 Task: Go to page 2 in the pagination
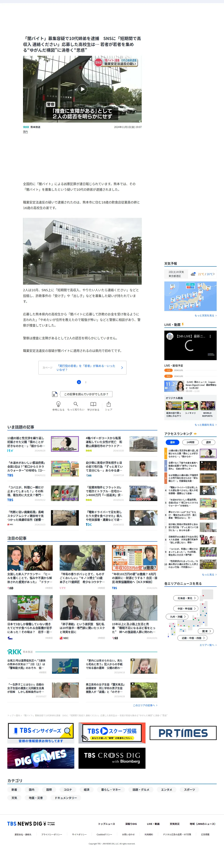click(86, 382)
